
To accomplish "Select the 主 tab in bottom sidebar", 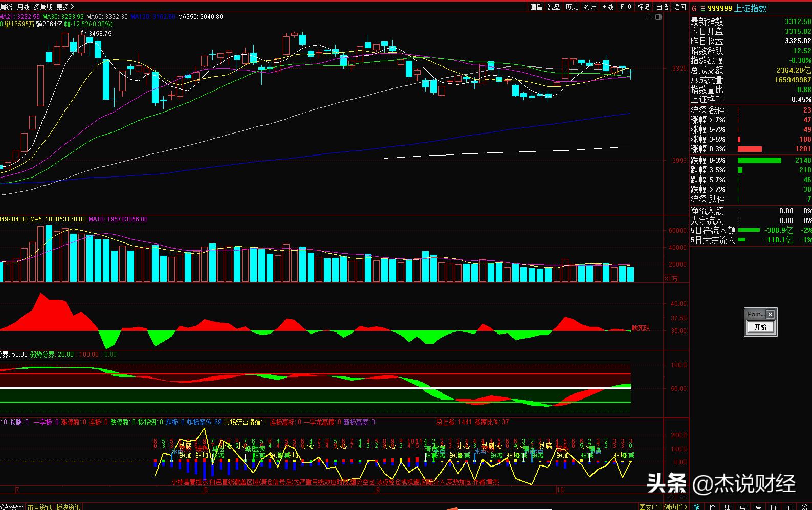I will point(788,506).
